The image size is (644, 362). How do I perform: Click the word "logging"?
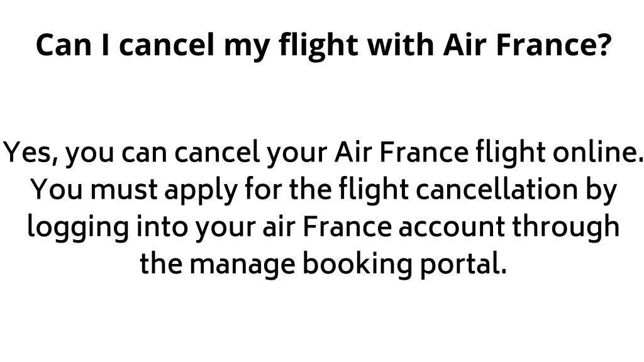tap(78, 228)
